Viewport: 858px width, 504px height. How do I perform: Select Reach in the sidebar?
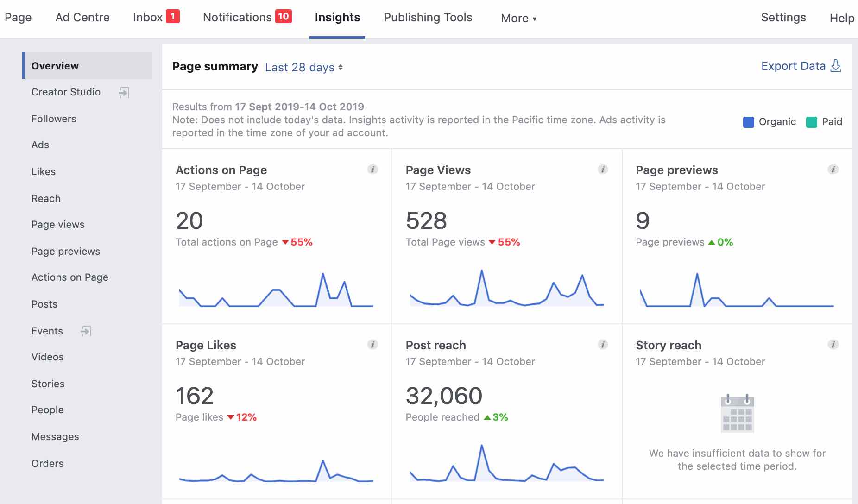(x=46, y=198)
